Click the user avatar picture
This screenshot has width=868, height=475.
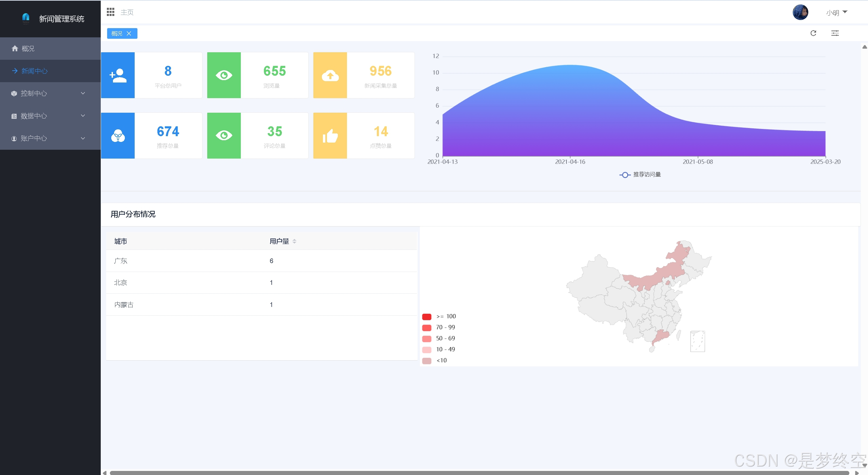[800, 13]
